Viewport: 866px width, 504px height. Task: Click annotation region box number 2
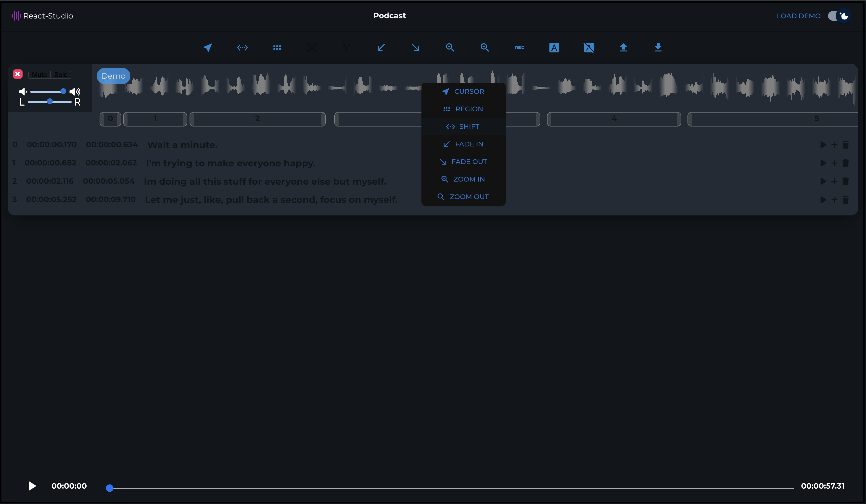click(257, 119)
